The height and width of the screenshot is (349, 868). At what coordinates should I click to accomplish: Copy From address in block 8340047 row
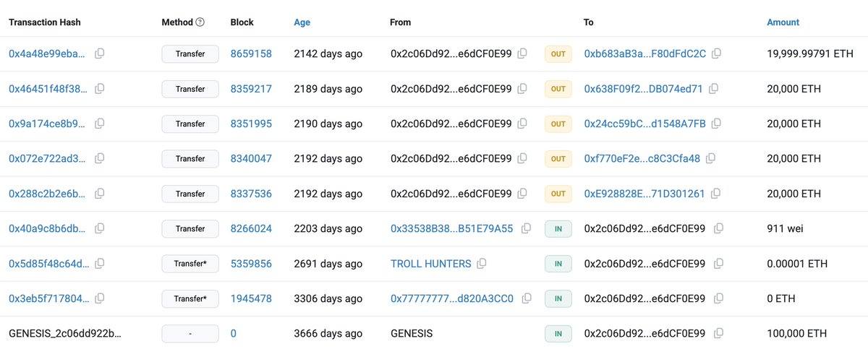pyautogui.click(x=522, y=158)
